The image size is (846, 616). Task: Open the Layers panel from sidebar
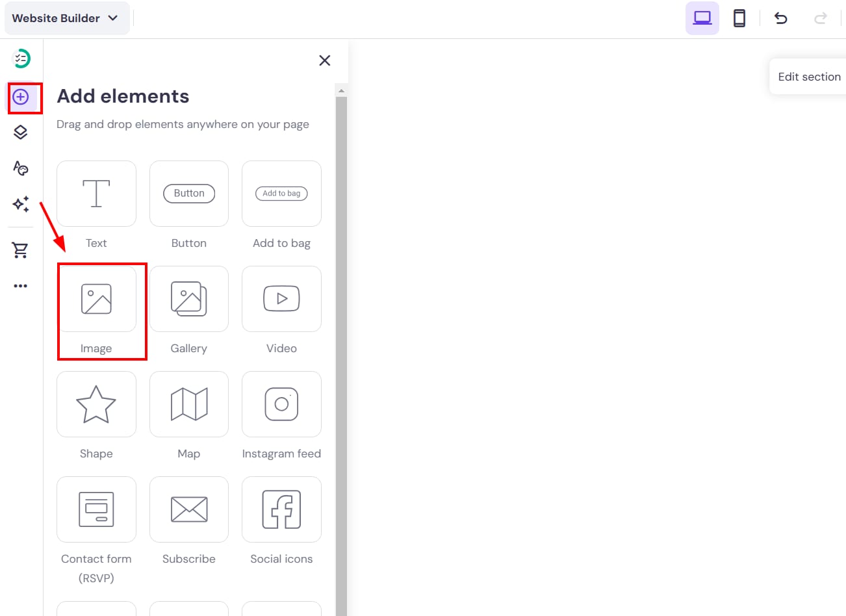pos(21,133)
